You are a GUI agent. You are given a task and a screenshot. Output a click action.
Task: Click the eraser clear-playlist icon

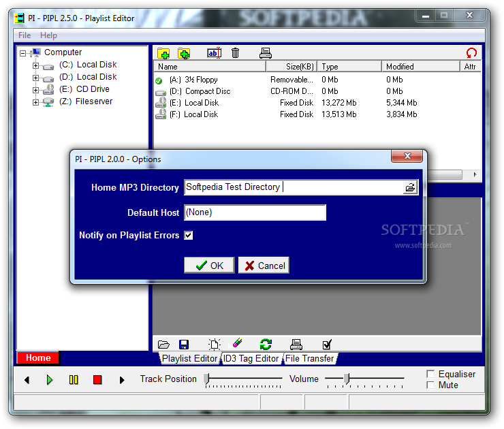(x=237, y=343)
